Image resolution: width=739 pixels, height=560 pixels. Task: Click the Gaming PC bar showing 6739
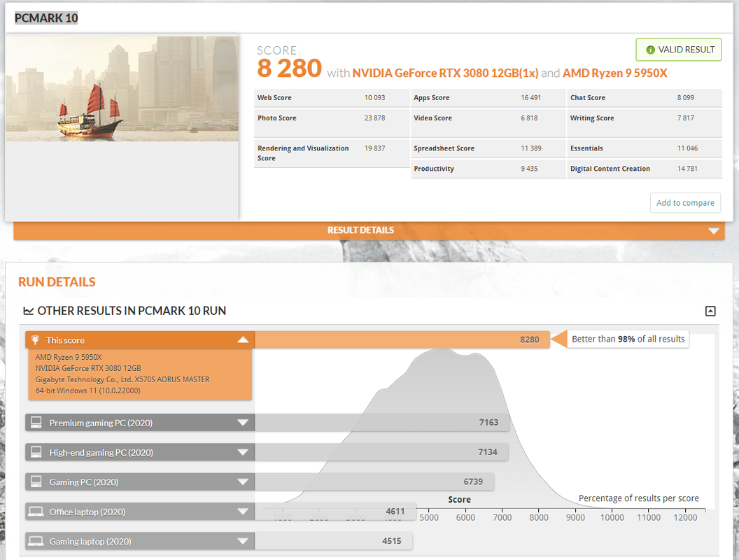(x=374, y=482)
